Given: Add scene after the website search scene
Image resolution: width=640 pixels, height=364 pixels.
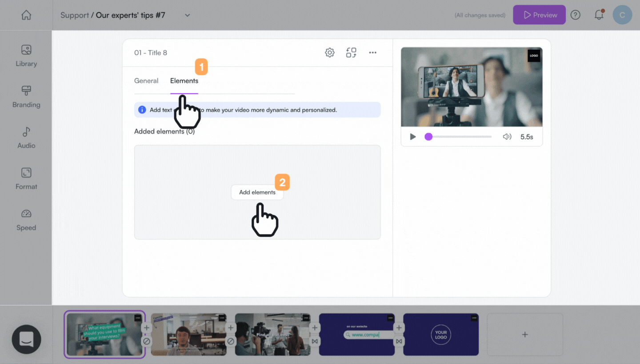Looking at the screenshot, I should click(399, 328).
